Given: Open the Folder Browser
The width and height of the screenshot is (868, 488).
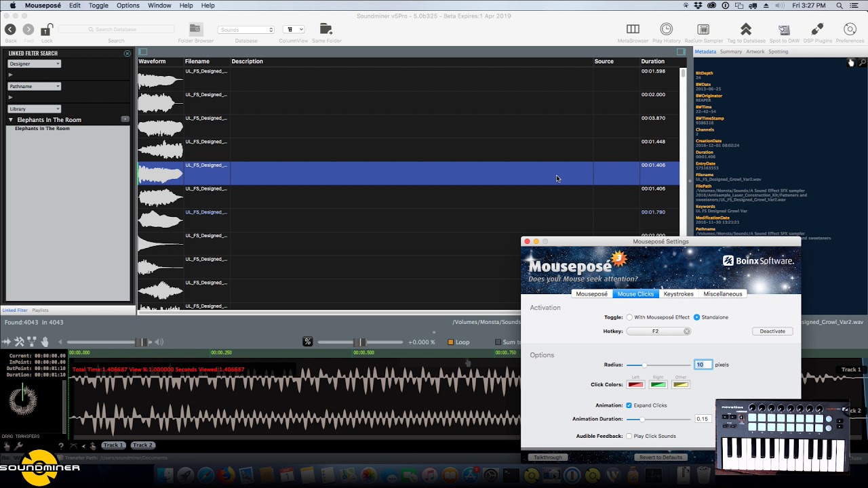Looking at the screenshot, I should coord(195,29).
